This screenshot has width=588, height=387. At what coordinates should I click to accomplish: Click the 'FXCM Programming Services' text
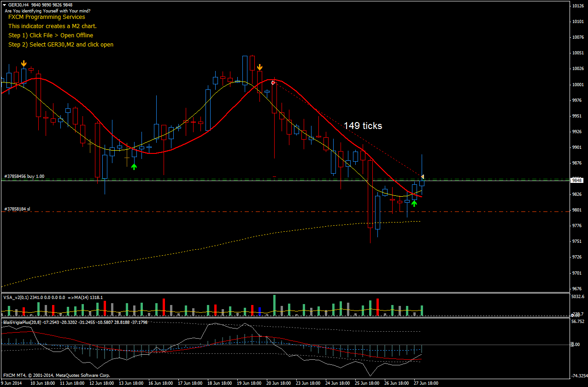click(47, 17)
